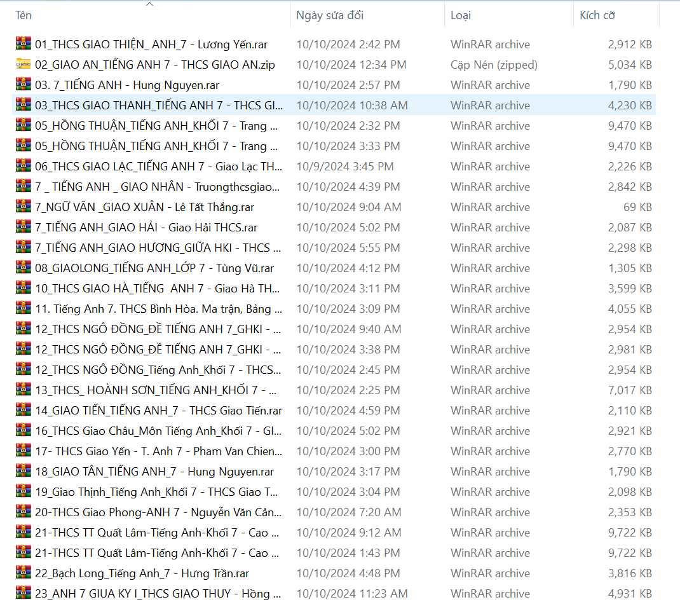The height and width of the screenshot is (616, 680).
Task: Select 17- THCS Giao Yến file name
Action: coord(158,451)
